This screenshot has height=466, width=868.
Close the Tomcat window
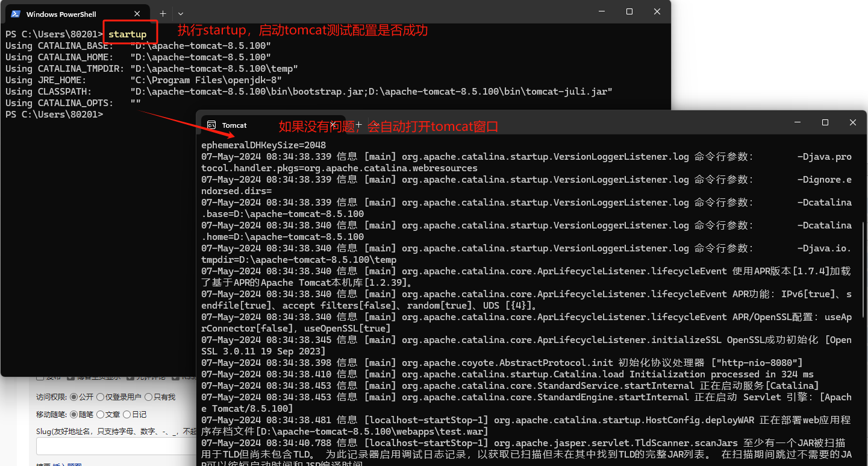coord(853,122)
